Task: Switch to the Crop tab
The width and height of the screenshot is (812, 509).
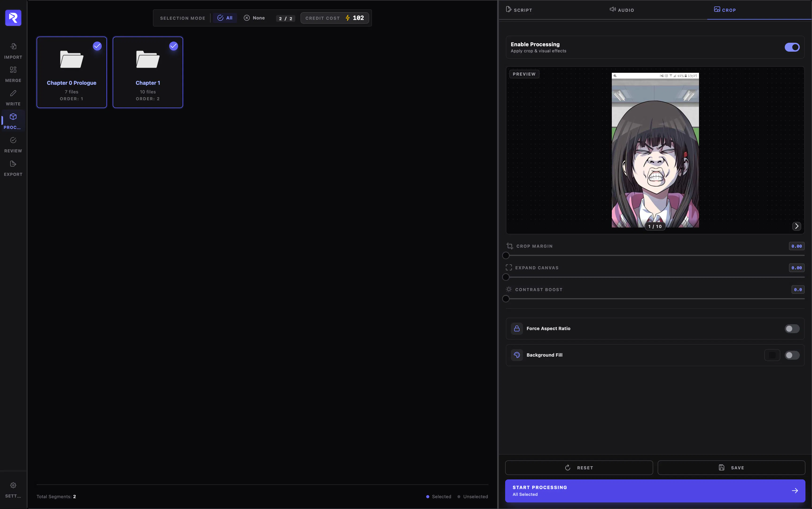Action: coord(725,10)
